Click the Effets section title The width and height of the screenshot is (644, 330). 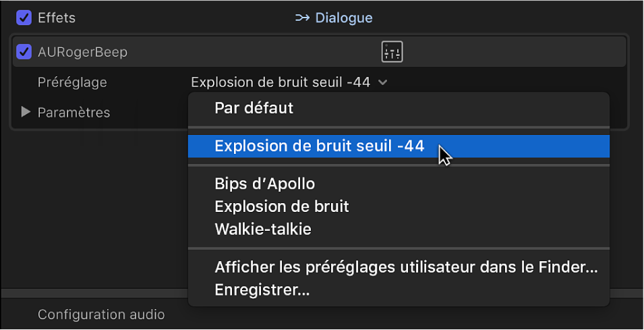[x=57, y=18]
